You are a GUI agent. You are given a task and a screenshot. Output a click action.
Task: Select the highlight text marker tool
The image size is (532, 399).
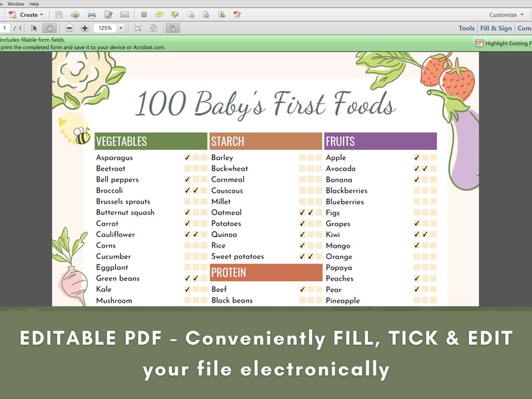[x=175, y=15]
